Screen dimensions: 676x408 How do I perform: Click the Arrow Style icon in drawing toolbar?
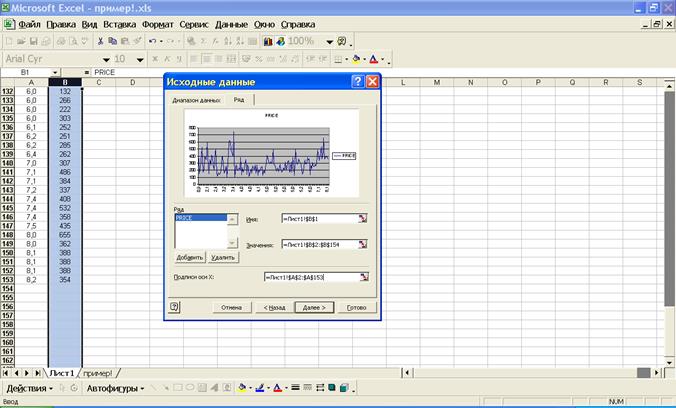coord(320,388)
